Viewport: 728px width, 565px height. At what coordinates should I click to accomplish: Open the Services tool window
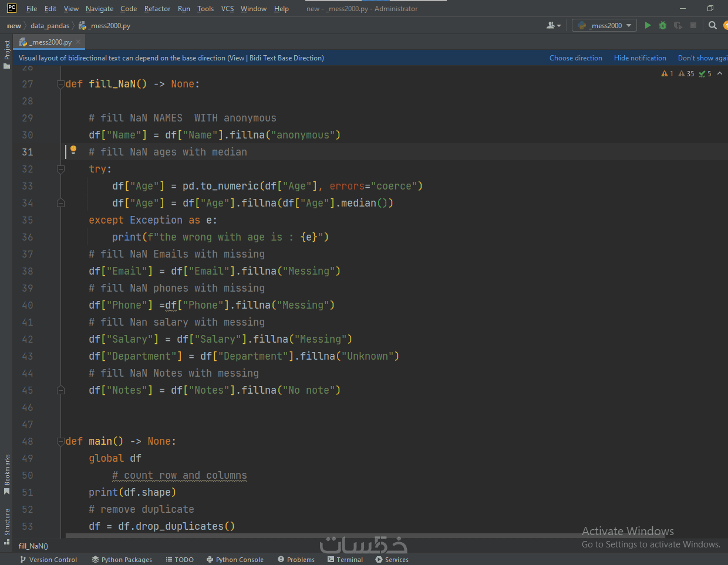tap(392, 560)
